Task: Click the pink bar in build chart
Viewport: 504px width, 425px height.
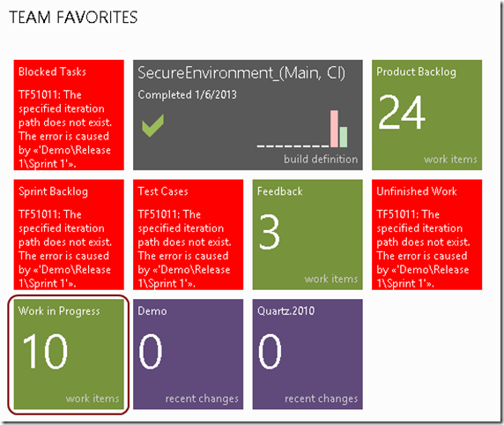Action: point(334,129)
